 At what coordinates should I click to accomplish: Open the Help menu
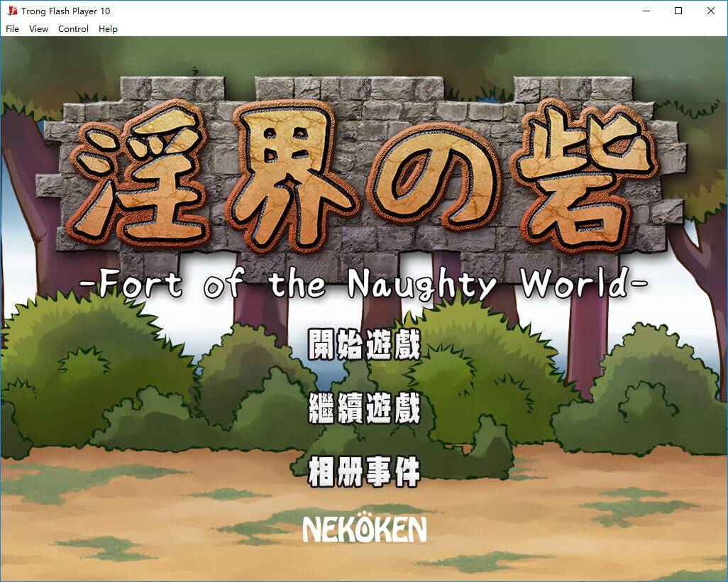(108, 29)
